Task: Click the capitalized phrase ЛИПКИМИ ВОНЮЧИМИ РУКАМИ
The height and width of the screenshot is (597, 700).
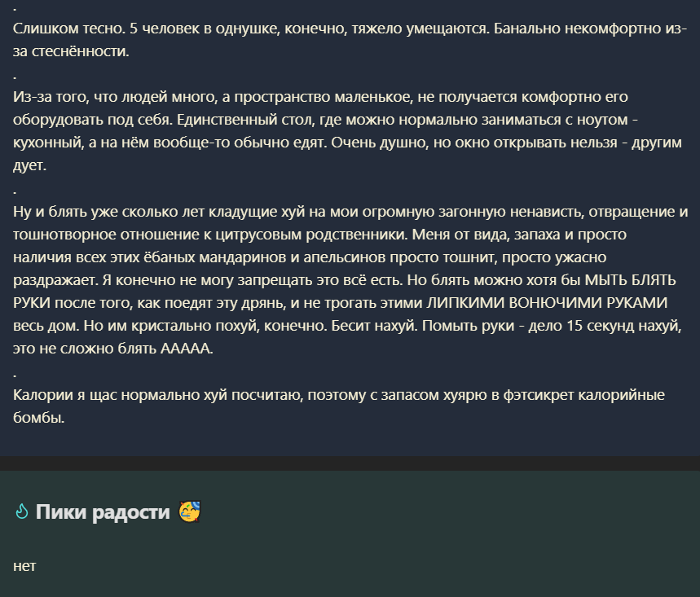Action: pos(547,302)
